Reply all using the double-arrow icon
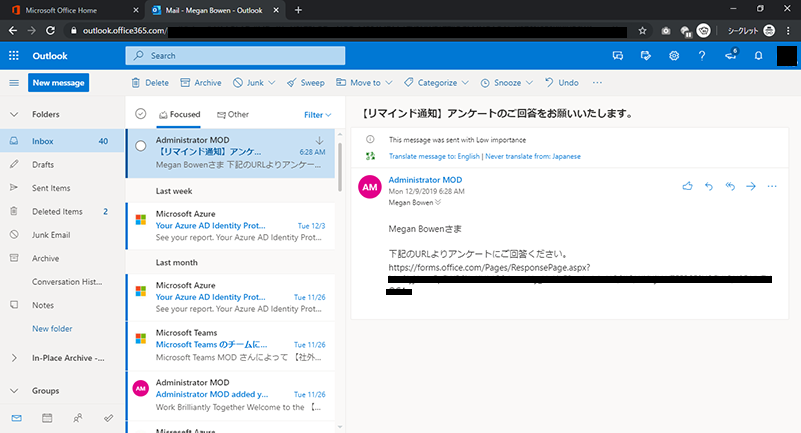The width and height of the screenshot is (801, 433). (x=730, y=186)
